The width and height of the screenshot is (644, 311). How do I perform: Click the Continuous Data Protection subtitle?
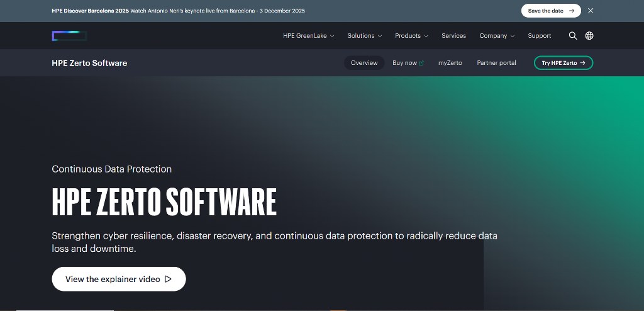pos(112,169)
